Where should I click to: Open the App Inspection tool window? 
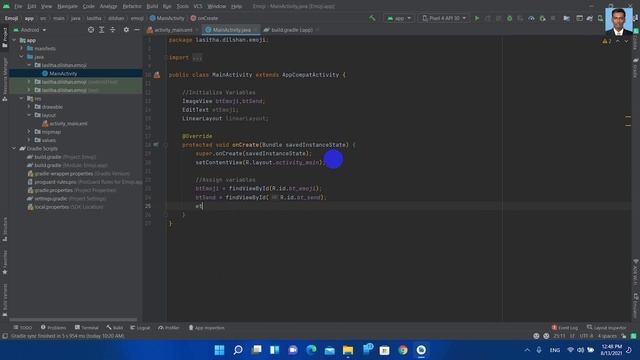tap(207, 327)
